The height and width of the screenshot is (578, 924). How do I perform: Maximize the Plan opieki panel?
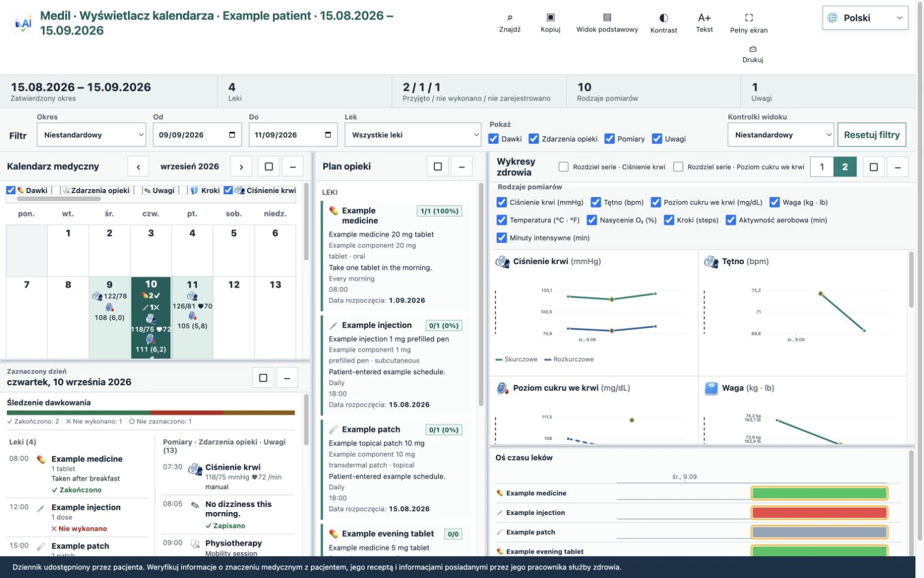(x=438, y=166)
